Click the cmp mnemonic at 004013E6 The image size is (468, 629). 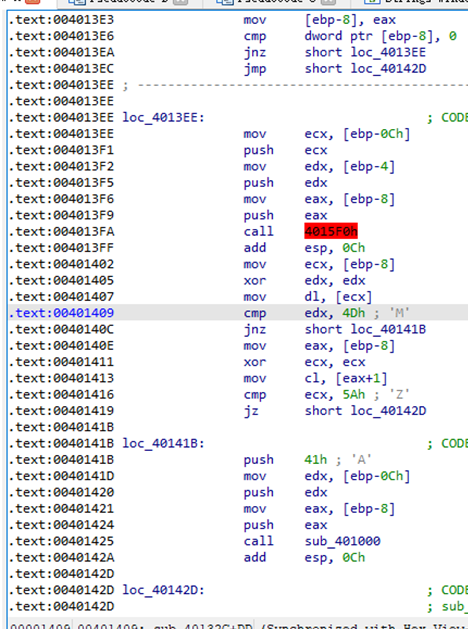pyautogui.click(x=255, y=36)
